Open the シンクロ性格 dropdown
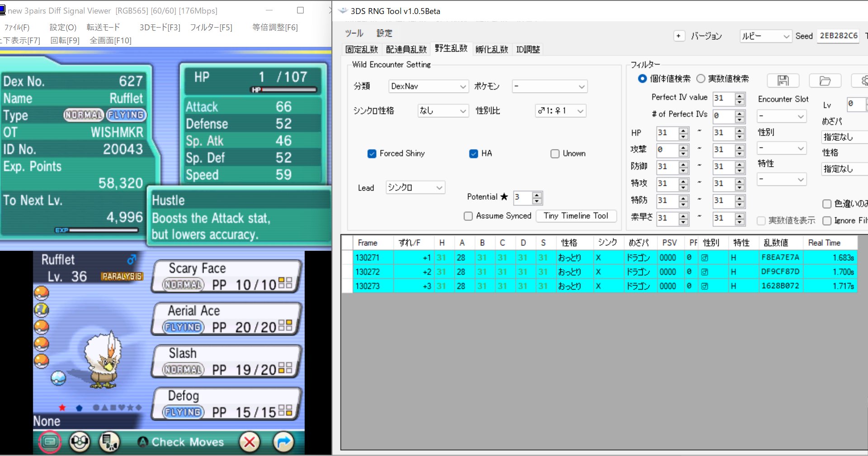This screenshot has width=868, height=456. (443, 111)
